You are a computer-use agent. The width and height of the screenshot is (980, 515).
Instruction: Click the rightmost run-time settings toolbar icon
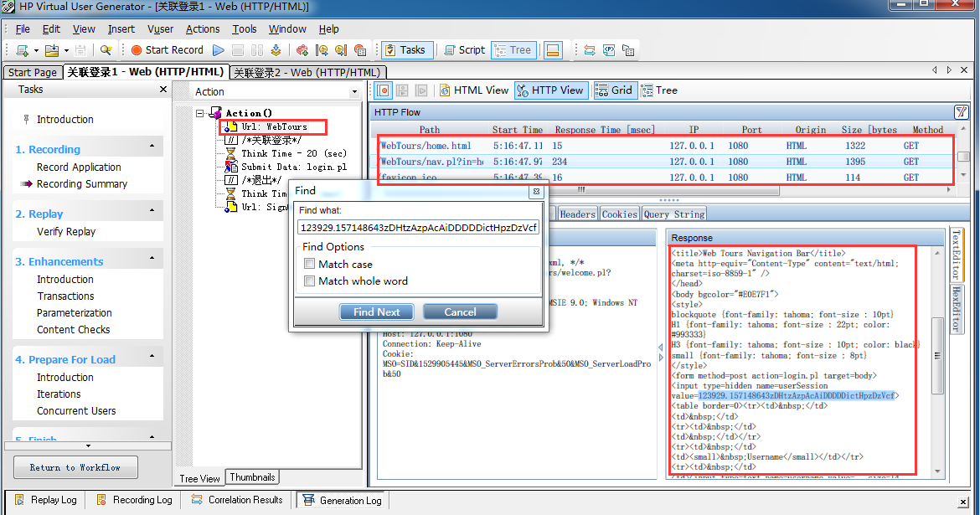(x=628, y=50)
